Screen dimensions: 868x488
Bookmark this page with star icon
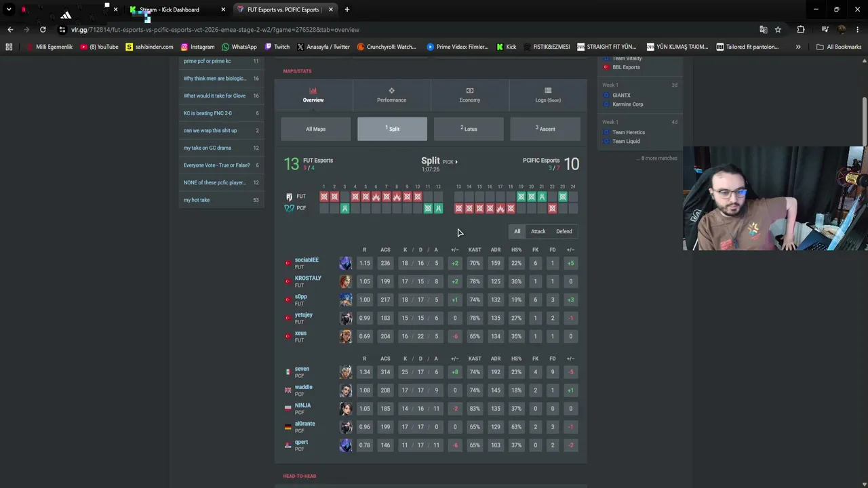[x=778, y=30]
